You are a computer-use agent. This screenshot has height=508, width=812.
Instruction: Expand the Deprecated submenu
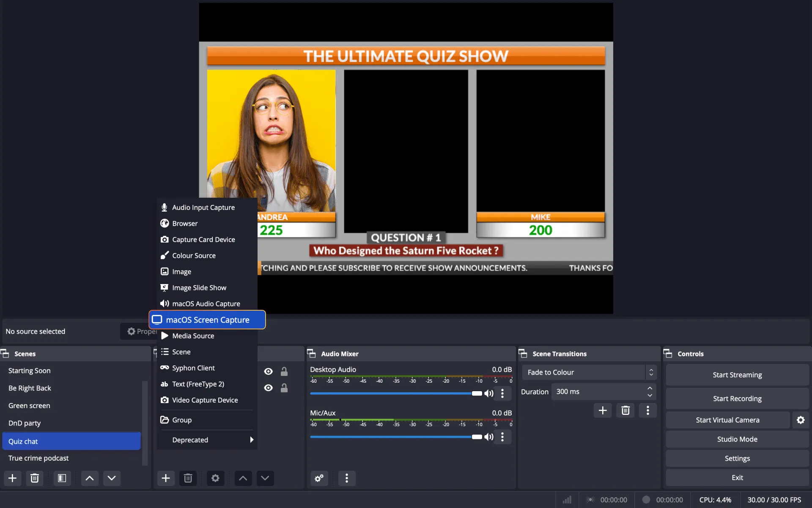tap(207, 440)
